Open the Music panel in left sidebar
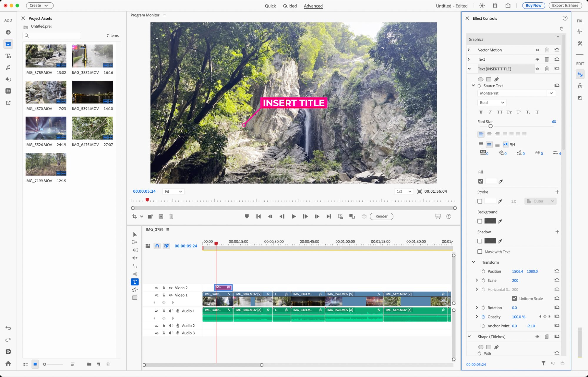The image size is (588, 377). coord(8,67)
